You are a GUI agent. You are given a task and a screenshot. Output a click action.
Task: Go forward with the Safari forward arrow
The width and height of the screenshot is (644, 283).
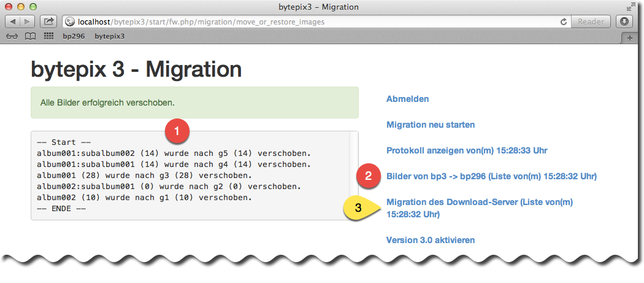(28, 21)
